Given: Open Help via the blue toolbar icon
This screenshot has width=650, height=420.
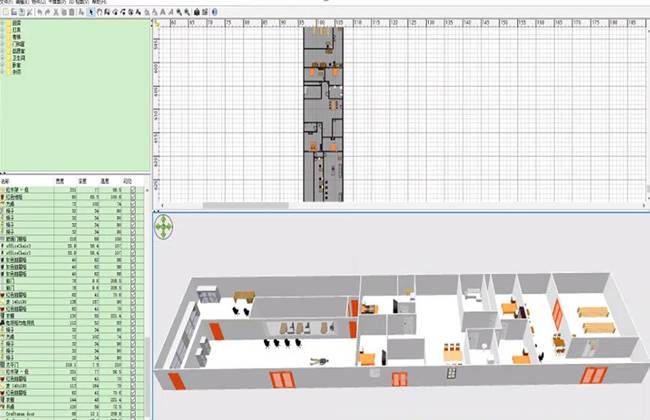Looking at the screenshot, I should point(214,12).
